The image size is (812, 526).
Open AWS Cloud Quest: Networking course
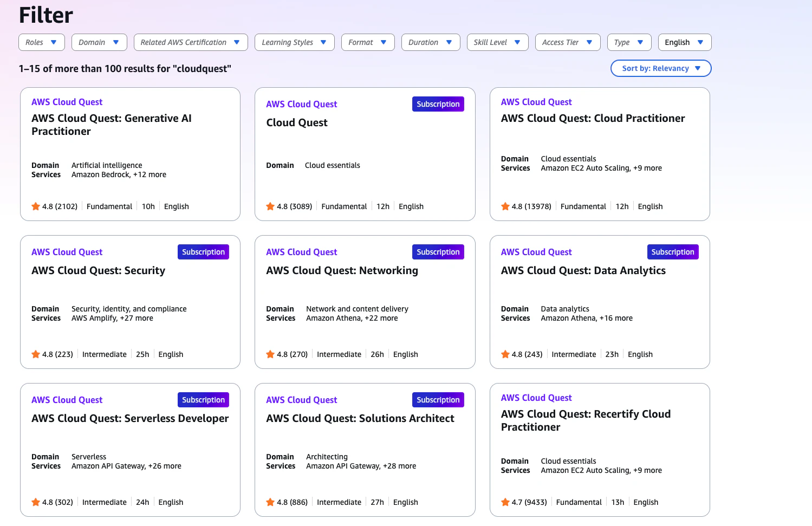pos(342,270)
